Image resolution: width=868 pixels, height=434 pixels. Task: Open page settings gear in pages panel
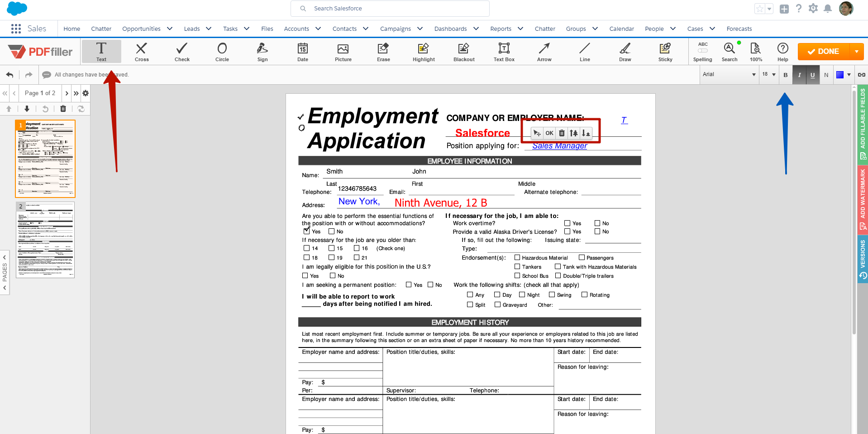[86, 93]
